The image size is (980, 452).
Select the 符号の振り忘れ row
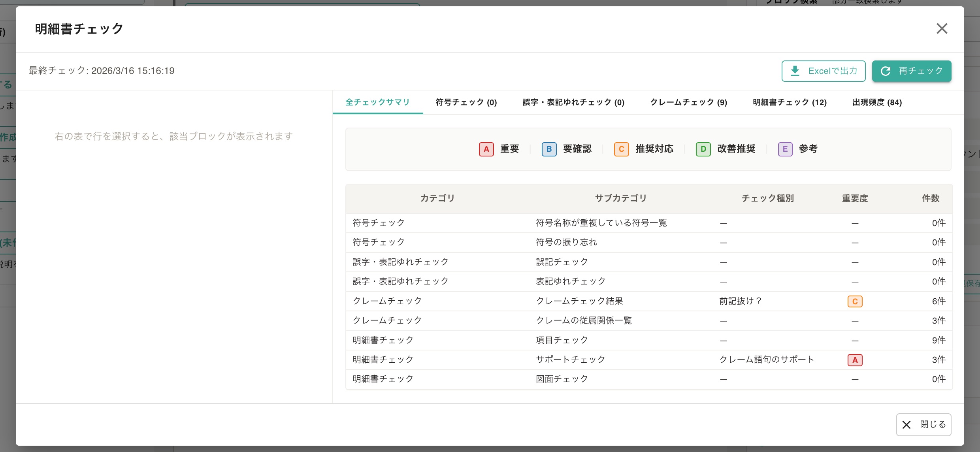(649, 243)
